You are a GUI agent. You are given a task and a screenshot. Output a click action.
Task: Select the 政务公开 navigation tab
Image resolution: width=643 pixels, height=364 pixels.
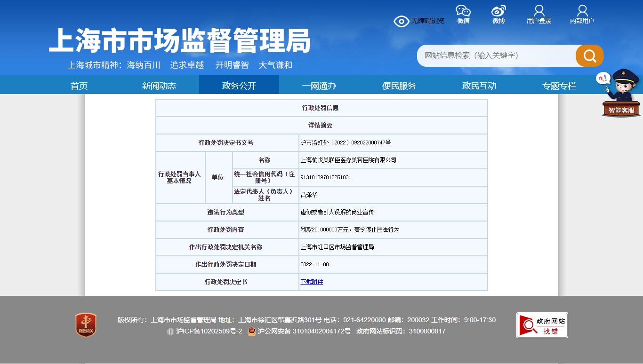point(239,86)
